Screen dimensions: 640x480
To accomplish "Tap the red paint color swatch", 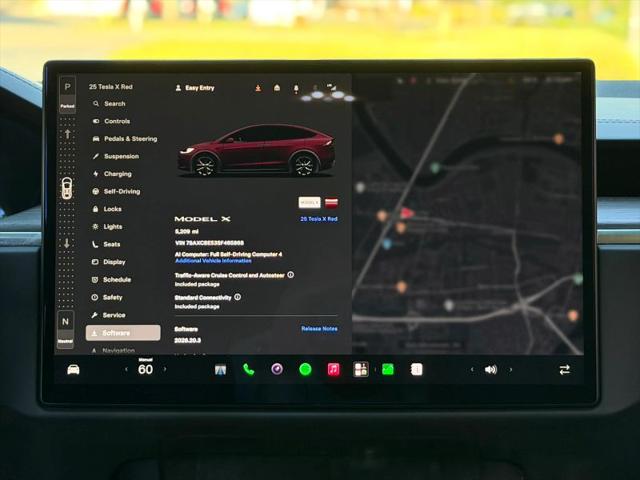I will pyautogui.click(x=331, y=203).
